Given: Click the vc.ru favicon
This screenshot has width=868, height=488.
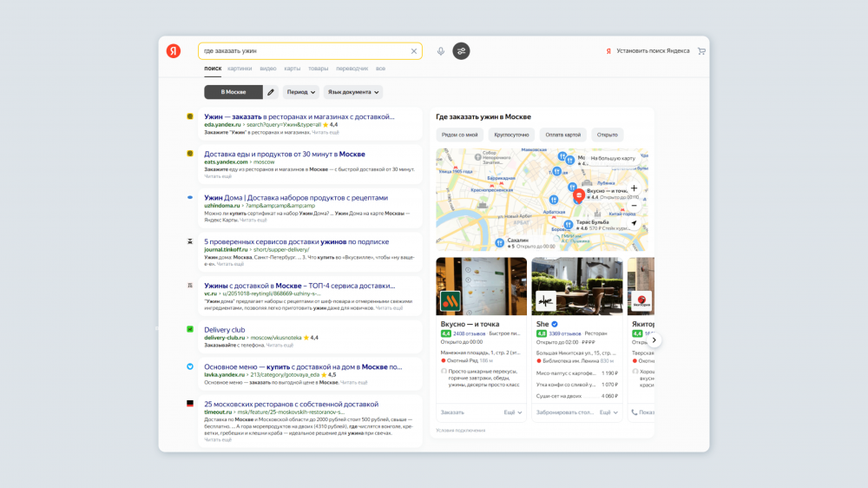Looking at the screenshot, I should [x=190, y=286].
